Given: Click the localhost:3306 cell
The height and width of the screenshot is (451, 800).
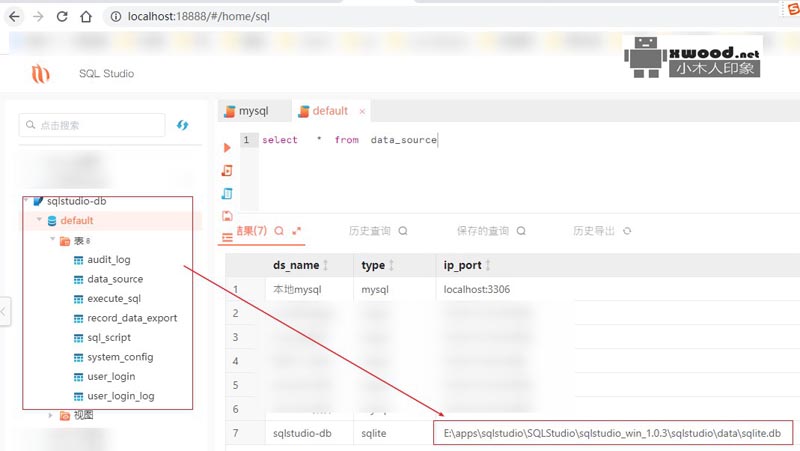Looking at the screenshot, I should tap(477, 289).
